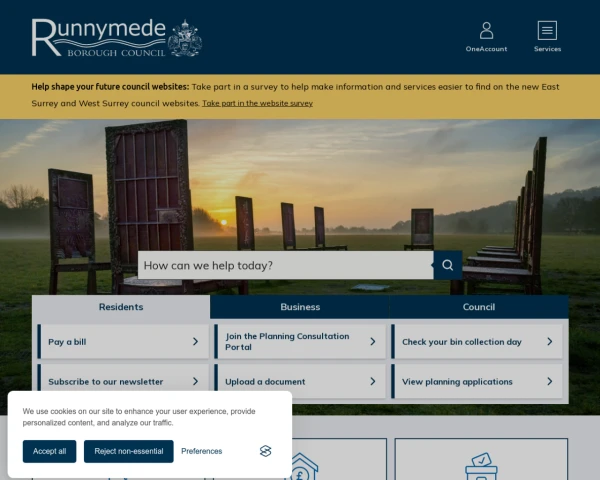Viewport: 600px width, 480px height.
Task: Open cookie Preferences
Action: coord(202,451)
